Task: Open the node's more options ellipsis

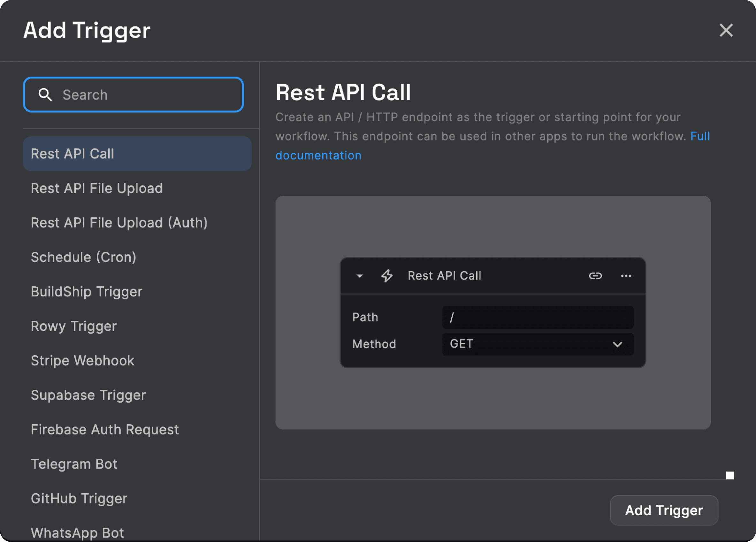Action: (x=626, y=275)
